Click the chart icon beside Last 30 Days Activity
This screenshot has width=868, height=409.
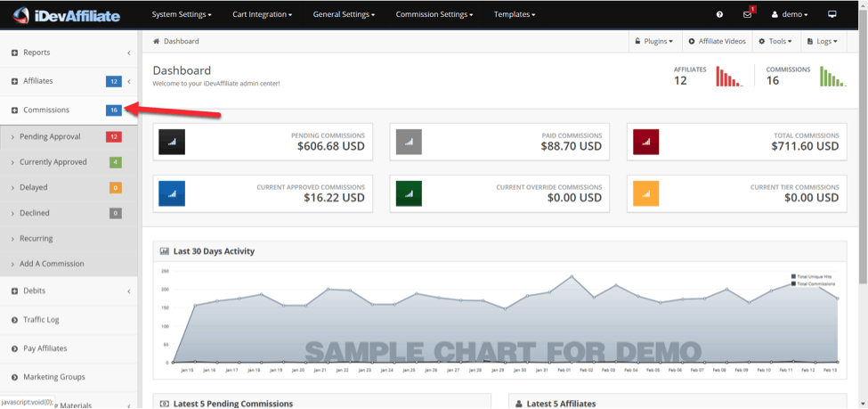(165, 251)
